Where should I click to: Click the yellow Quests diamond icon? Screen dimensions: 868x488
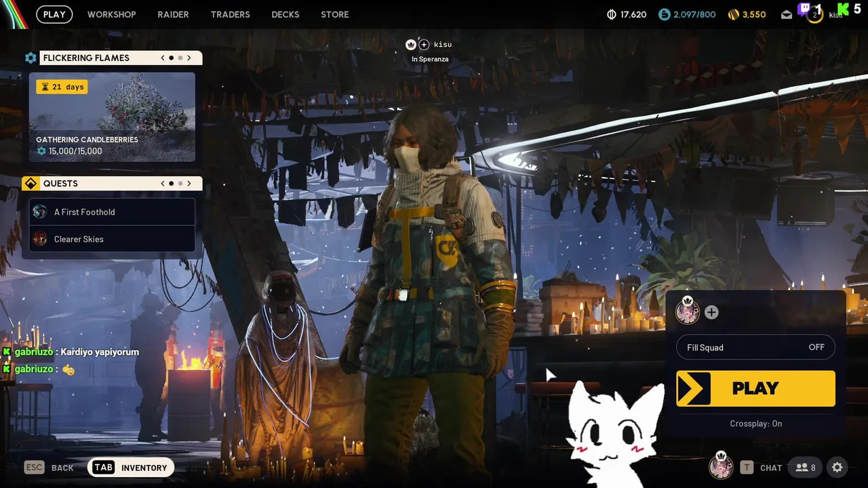(31, 184)
